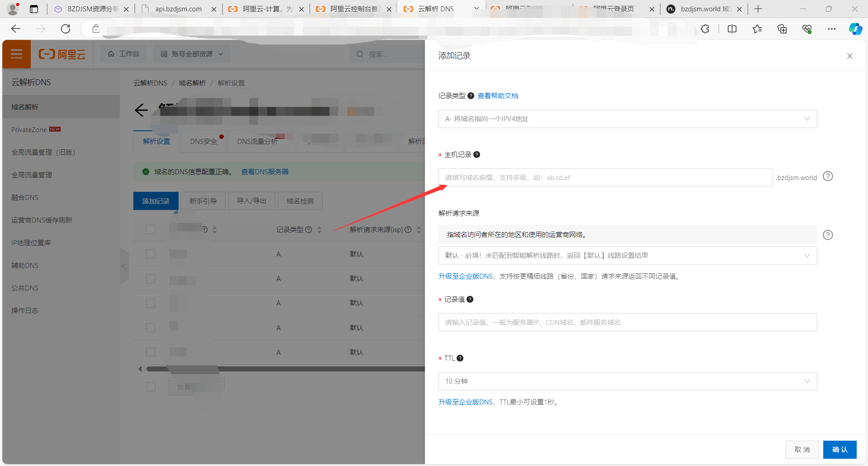Reload the page with refresh icon

pos(66,29)
